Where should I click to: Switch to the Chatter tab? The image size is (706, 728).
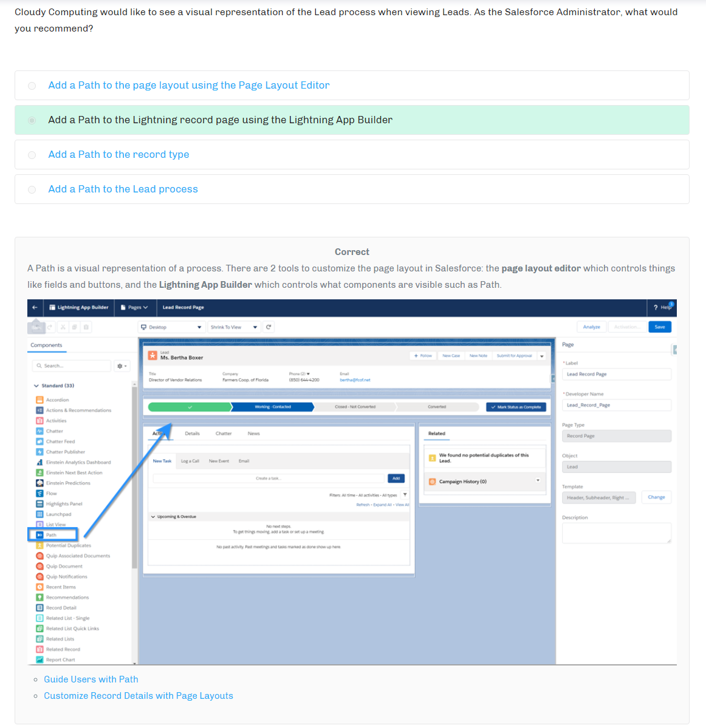(x=224, y=434)
